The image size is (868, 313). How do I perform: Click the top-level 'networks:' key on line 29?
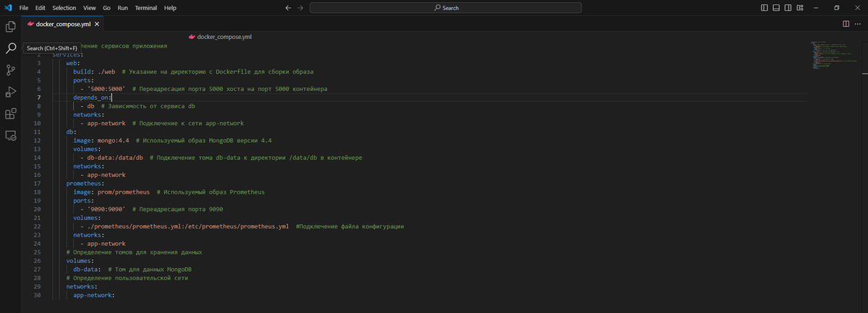82,286
